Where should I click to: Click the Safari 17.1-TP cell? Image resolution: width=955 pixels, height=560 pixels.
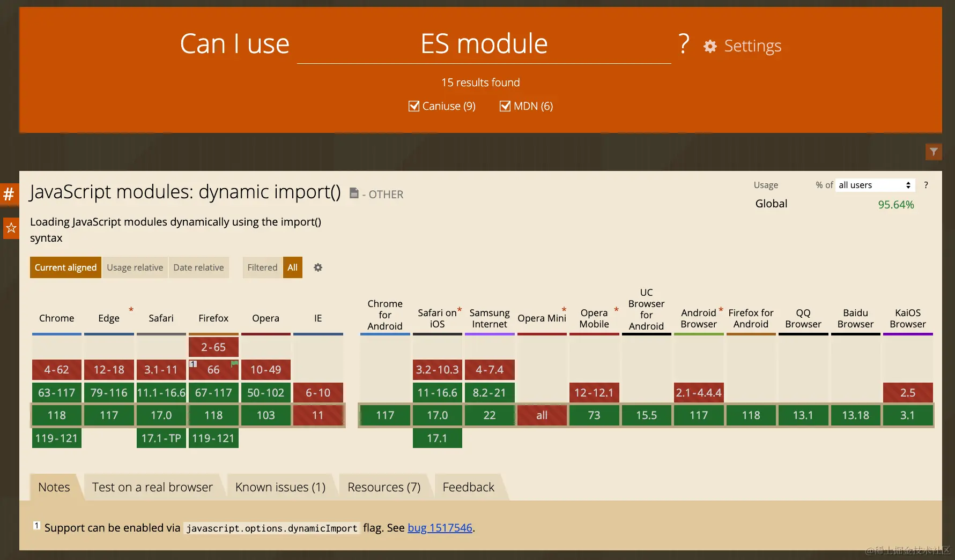point(161,438)
